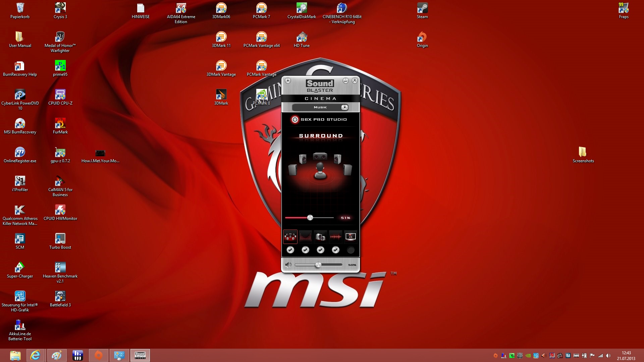Click the Sound Blaster master volume slider
Screen dimensions: 644x362
tap(318, 265)
